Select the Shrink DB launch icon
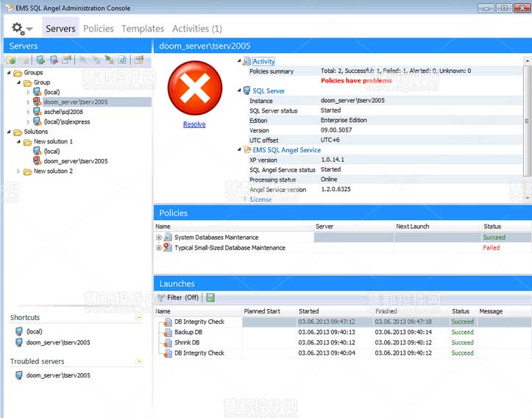 coord(168,343)
